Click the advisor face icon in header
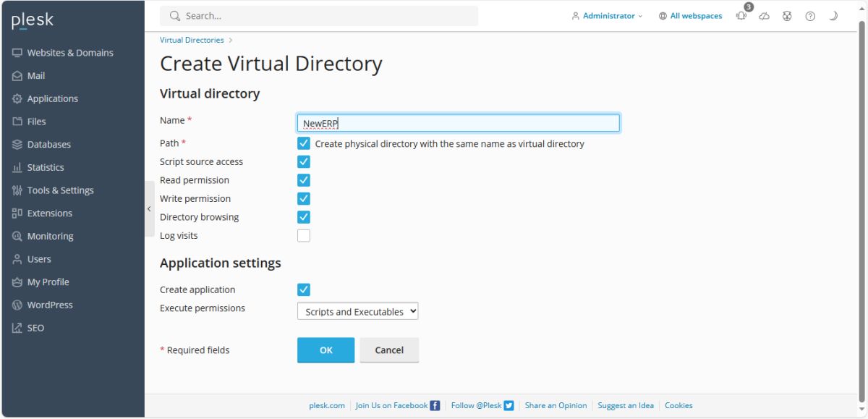Screen dimensions: 868x419 (x=787, y=16)
